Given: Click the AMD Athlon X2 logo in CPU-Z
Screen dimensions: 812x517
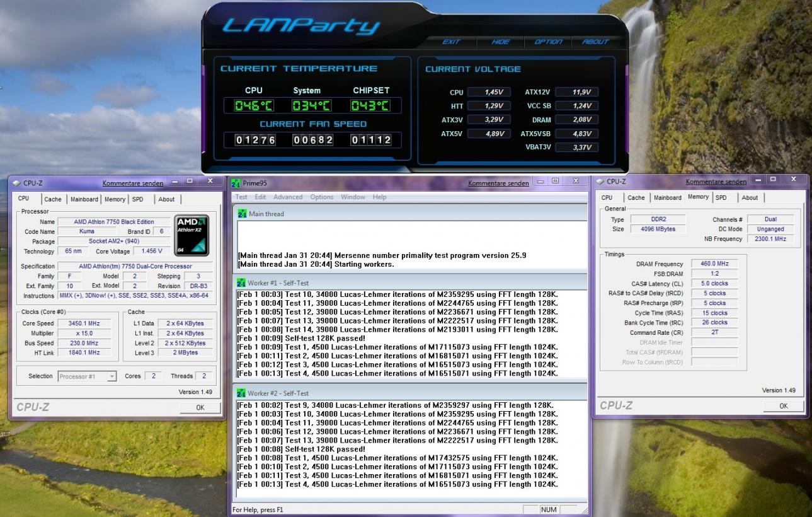Looking at the screenshot, I should click(192, 235).
